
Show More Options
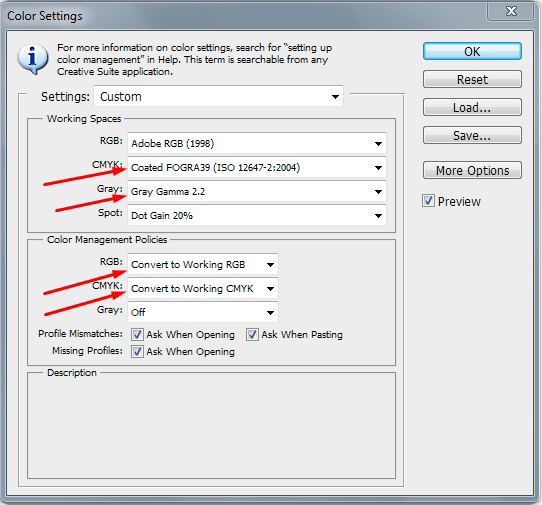click(472, 170)
